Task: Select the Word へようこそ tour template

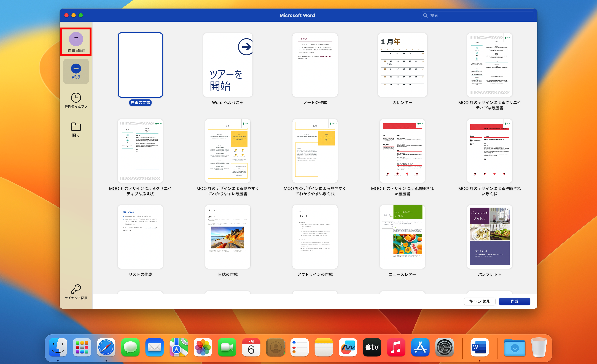Action: (x=228, y=65)
